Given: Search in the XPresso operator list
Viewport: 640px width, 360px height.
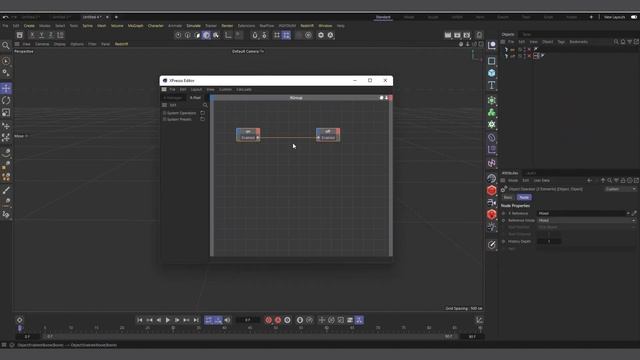Looking at the screenshot, I should 205,105.
